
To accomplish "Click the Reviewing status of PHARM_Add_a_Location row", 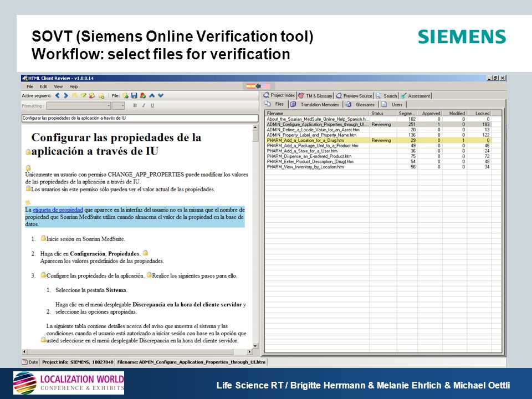I will (381, 140).
